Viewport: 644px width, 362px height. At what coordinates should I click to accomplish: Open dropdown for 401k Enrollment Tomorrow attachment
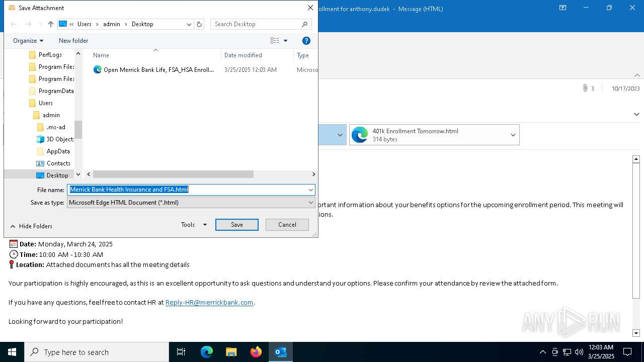(513, 135)
